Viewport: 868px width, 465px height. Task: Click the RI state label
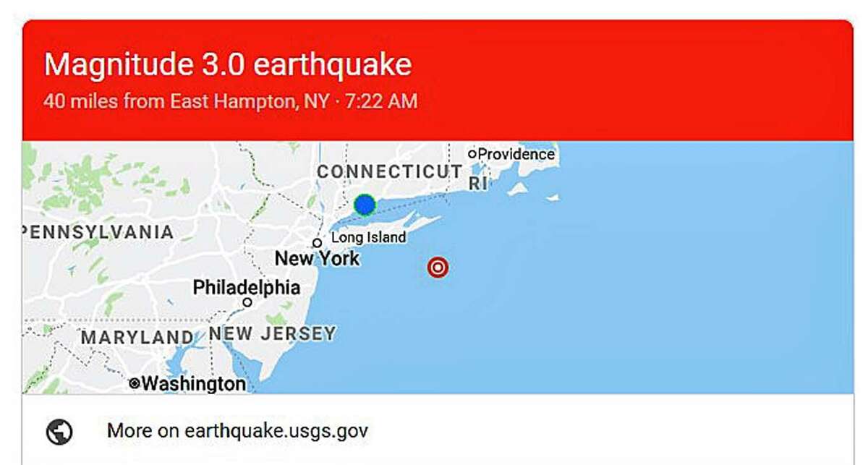pyautogui.click(x=478, y=184)
